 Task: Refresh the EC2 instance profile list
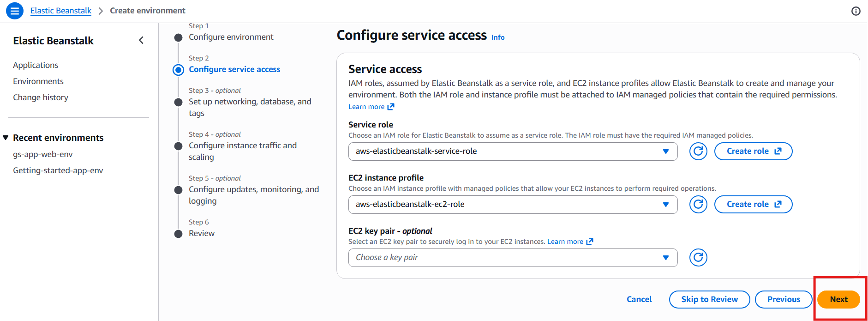(698, 205)
